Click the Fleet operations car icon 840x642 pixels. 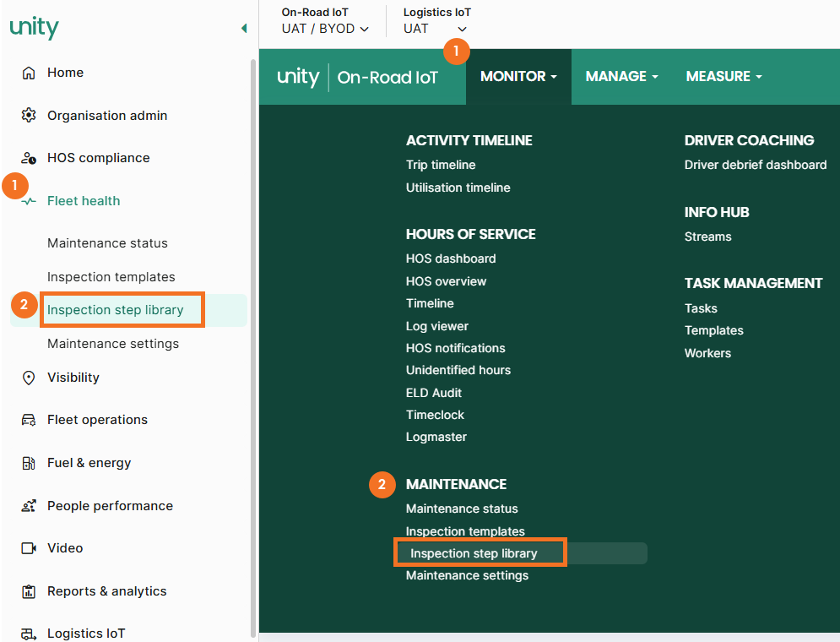[29, 420]
